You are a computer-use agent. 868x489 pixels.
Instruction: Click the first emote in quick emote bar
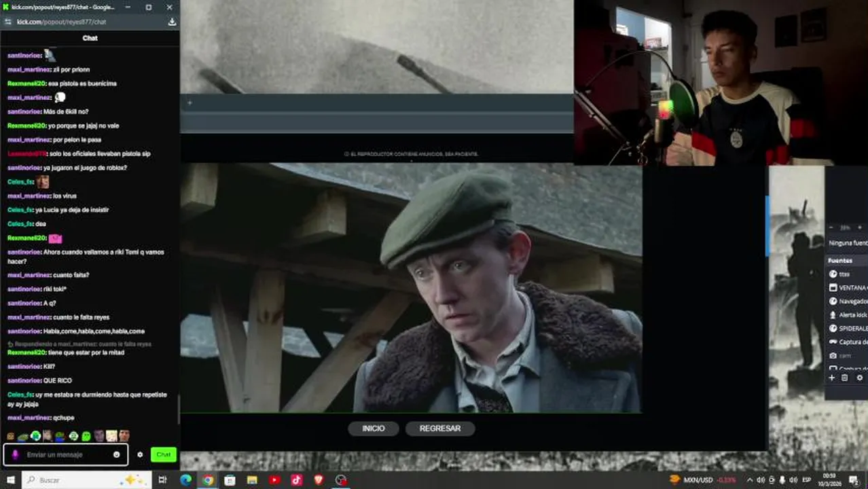(11, 436)
